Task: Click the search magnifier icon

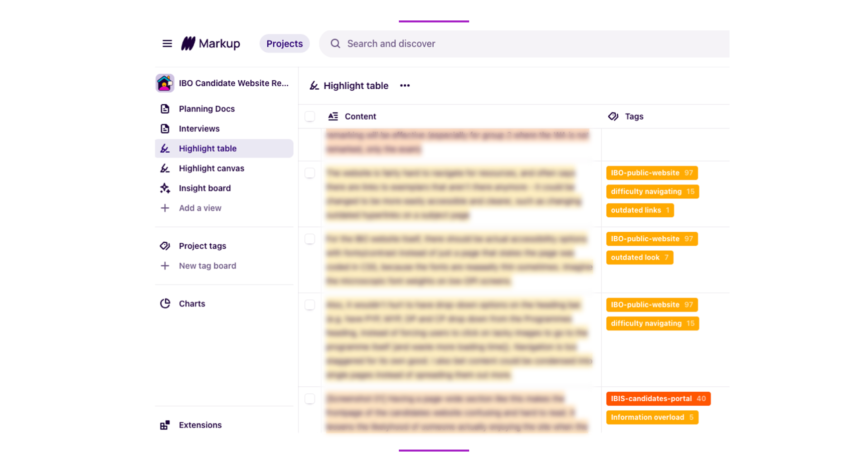Action: click(336, 44)
